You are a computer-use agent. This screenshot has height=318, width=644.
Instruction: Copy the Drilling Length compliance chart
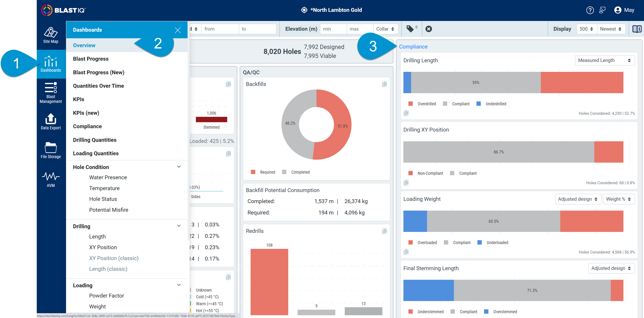[406, 113]
